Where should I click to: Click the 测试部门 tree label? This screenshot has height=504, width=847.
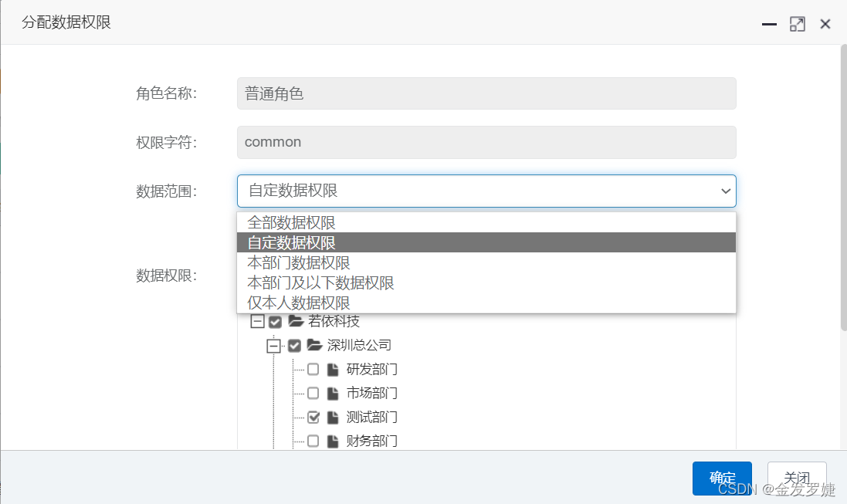pos(371,417)
